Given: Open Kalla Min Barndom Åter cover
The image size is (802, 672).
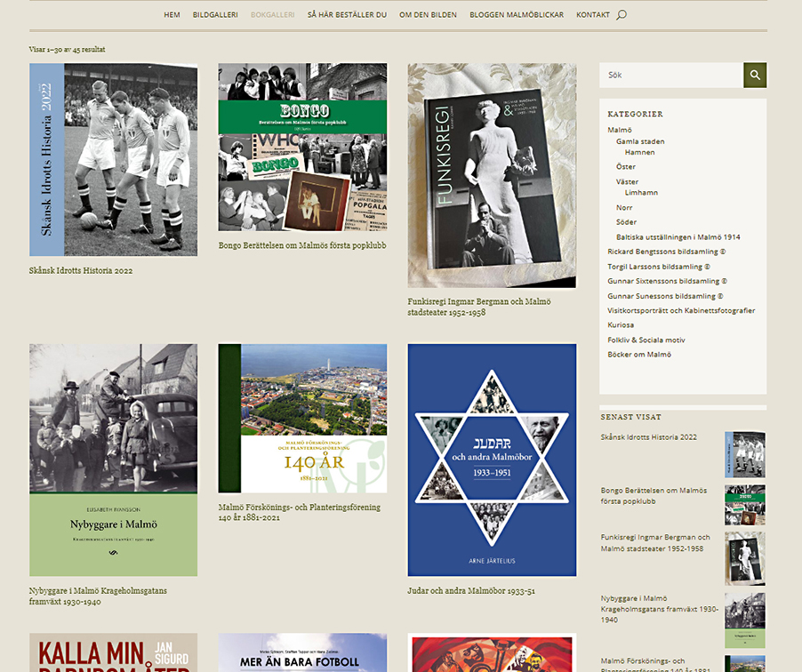Looking at the screenshot, I should coord(113,652).
